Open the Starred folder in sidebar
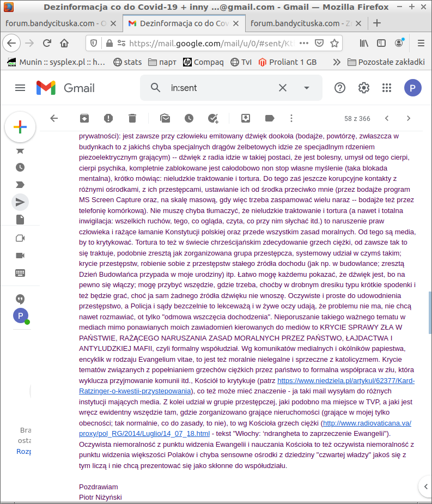 click(x=20, y=151)
